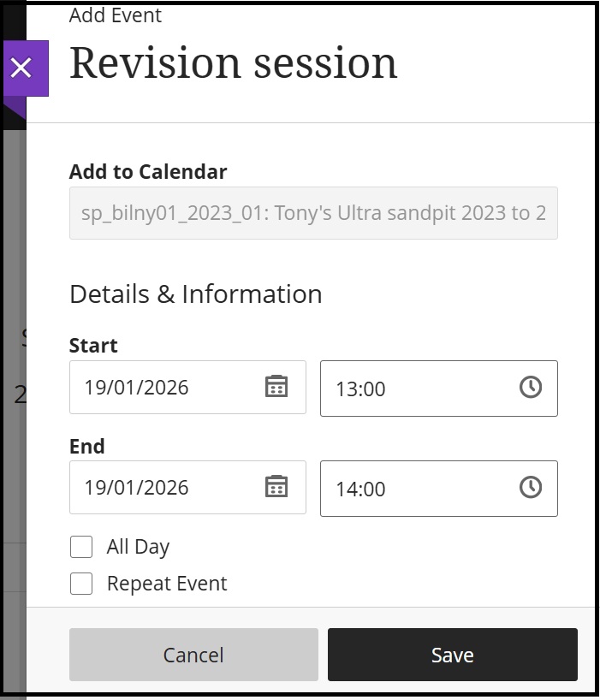Screen dimensions: 600x700
Task: Check the Repeat Event box
Action: (x=81, y=583)
